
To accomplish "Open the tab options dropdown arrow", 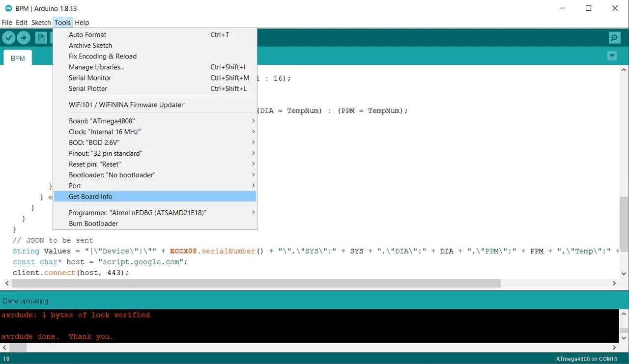I will pyautogui.click(x=612, y=56).
